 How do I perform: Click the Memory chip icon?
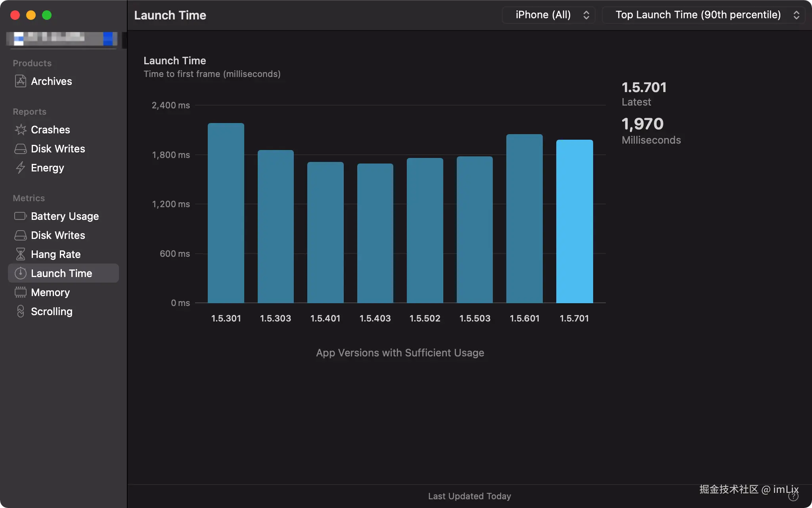[x=20, y=292]
